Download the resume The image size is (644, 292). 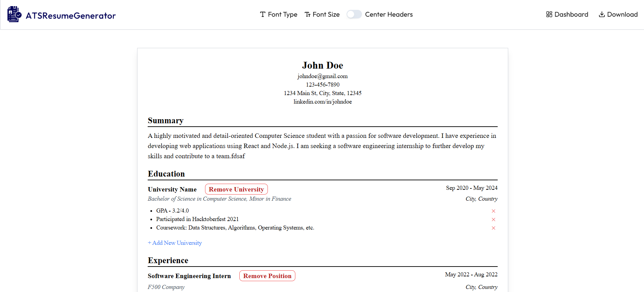point(618,14)
